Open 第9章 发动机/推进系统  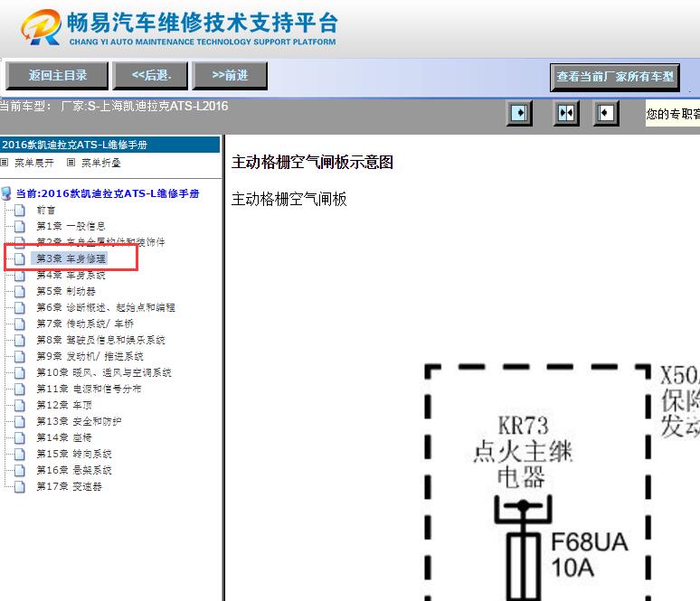(90, 356)
